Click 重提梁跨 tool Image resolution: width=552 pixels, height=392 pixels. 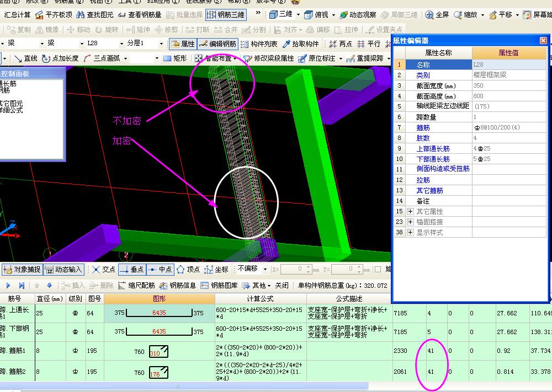tap(365, 58)
